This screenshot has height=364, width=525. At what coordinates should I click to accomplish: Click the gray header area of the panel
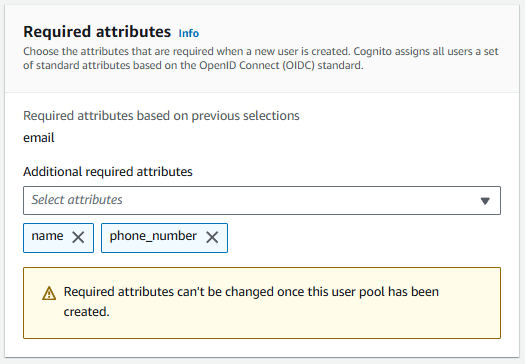262,49
